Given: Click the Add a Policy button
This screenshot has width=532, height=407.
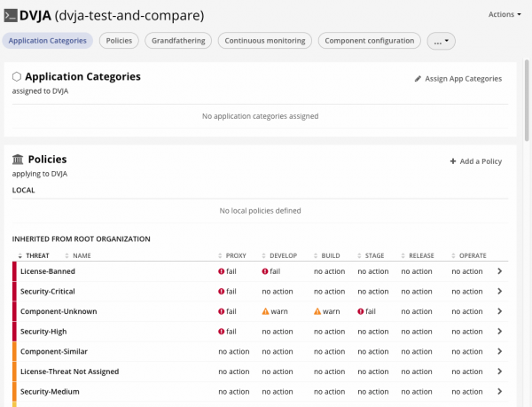Looking at the screenshot, I should tap(481, 161).
